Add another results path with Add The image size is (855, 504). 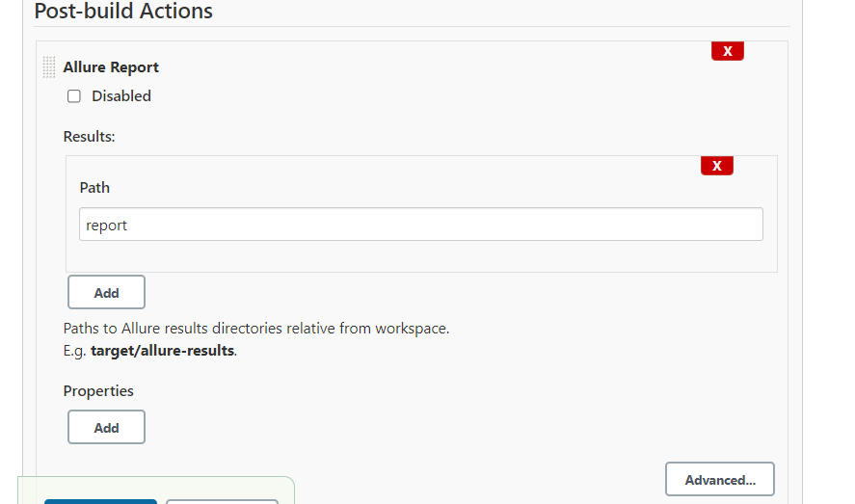(x=106, y=292)
